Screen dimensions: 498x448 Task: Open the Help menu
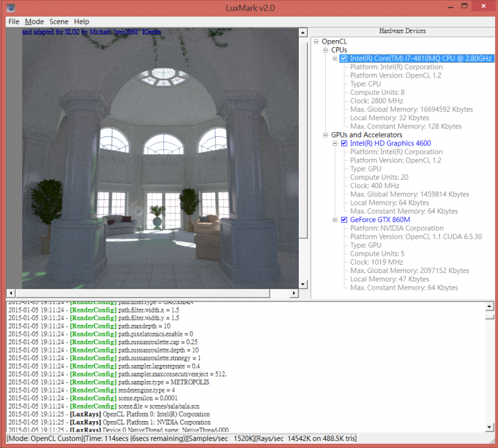coord(82,21)
